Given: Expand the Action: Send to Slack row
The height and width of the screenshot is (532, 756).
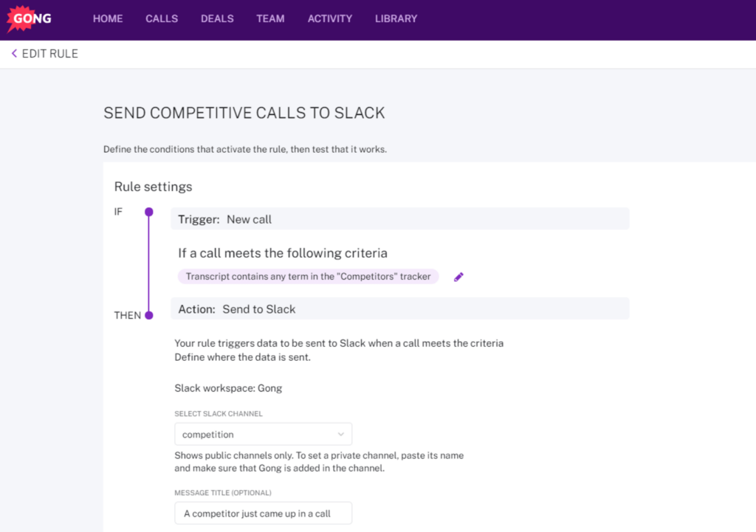Looking at the screenshot, I should tap(399, 308).
